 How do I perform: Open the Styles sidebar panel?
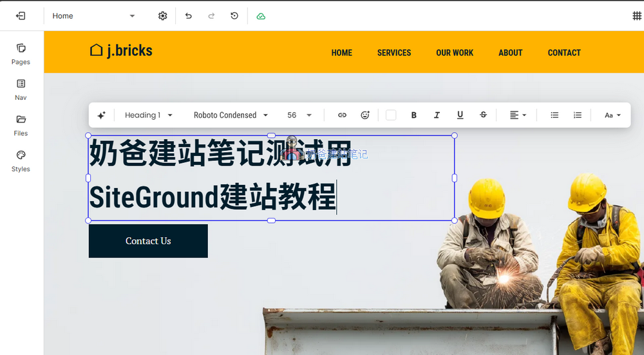21,162
